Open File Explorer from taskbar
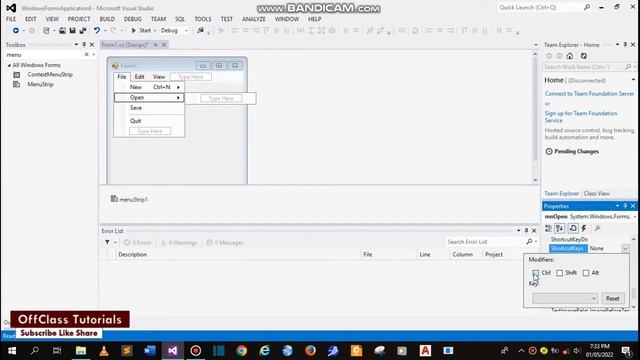Screen dimensions: 640x360 coord(81,351)
